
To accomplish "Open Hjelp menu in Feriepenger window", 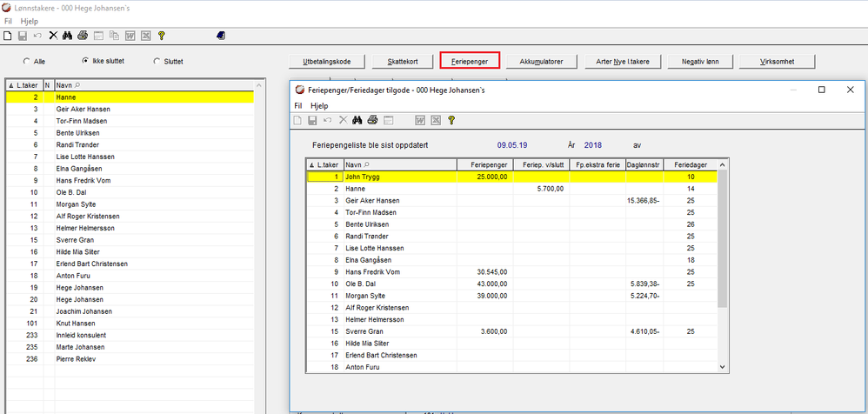I will [319, 105].
